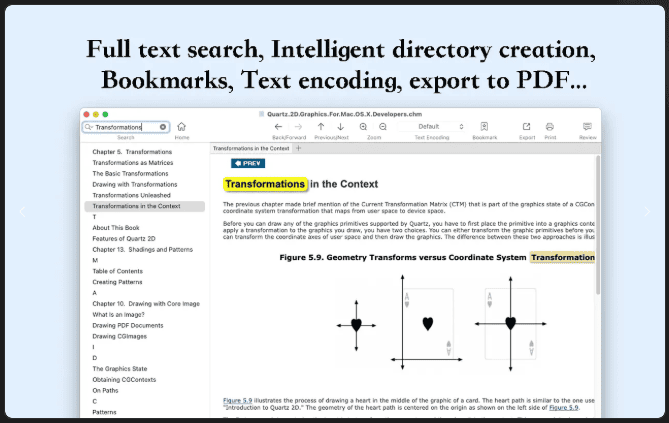
Task: Open 'Creating Patterns' entry
Action: pyautogui.click(x=117, y=282)
